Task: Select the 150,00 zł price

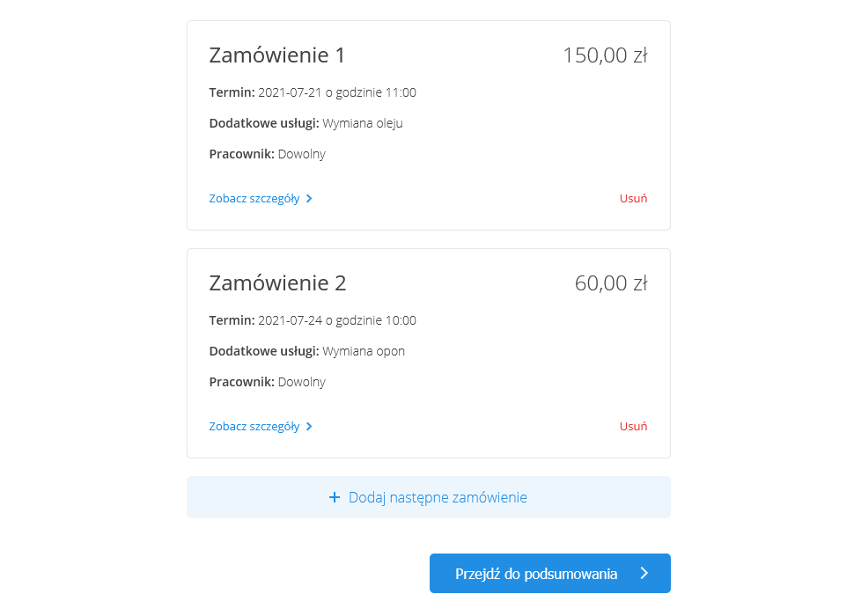Action: click(605, 55)
